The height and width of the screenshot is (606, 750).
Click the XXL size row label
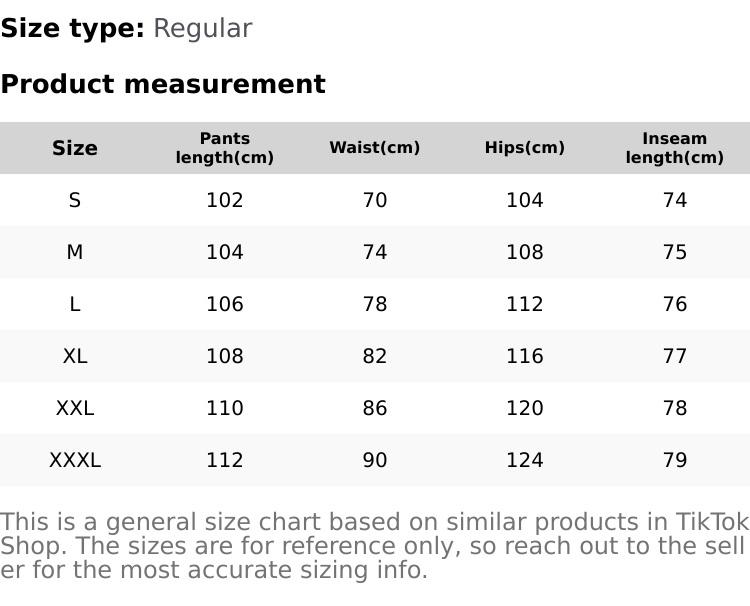[x=75, y=408]
